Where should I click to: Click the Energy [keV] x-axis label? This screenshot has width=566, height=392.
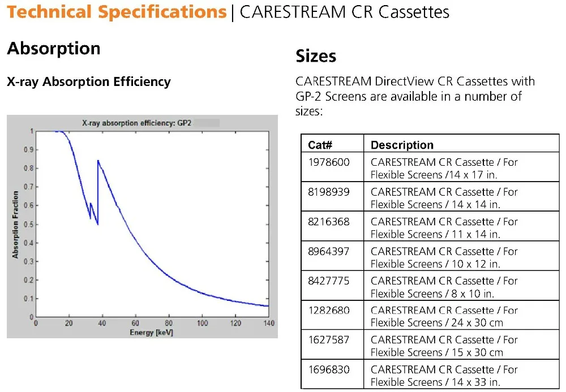point(151,332)
